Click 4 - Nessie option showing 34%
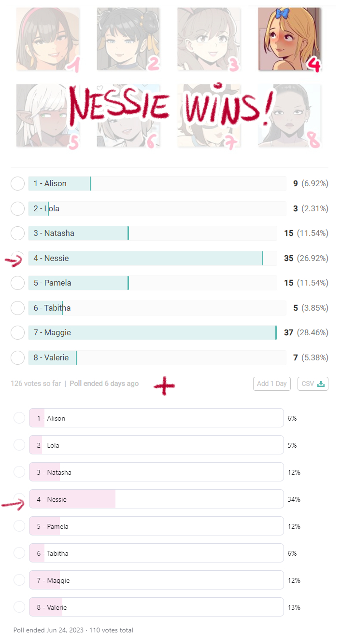 pyautogui.click(x=156, y=499)
